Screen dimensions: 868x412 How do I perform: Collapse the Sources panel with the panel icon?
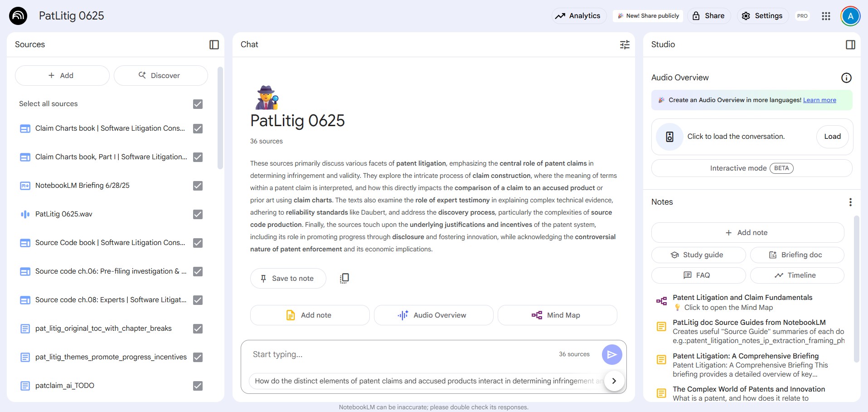pyautogui.click(x=214, y=44)
